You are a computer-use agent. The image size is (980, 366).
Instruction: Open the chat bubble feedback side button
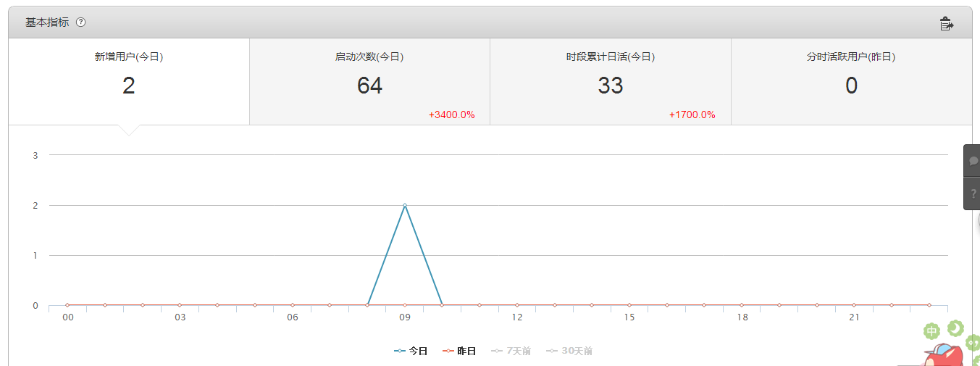[x=973, y=161]
